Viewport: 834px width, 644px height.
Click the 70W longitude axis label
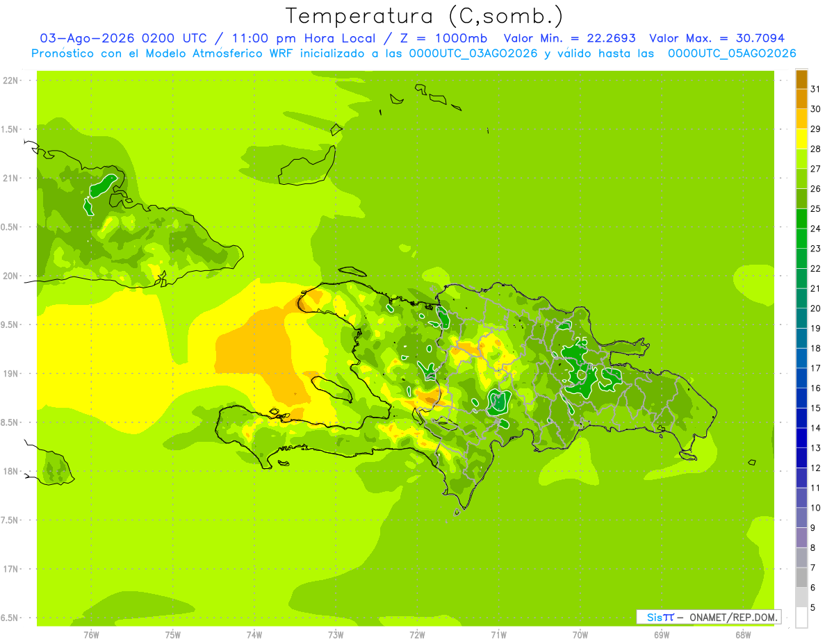click(580, 635)
